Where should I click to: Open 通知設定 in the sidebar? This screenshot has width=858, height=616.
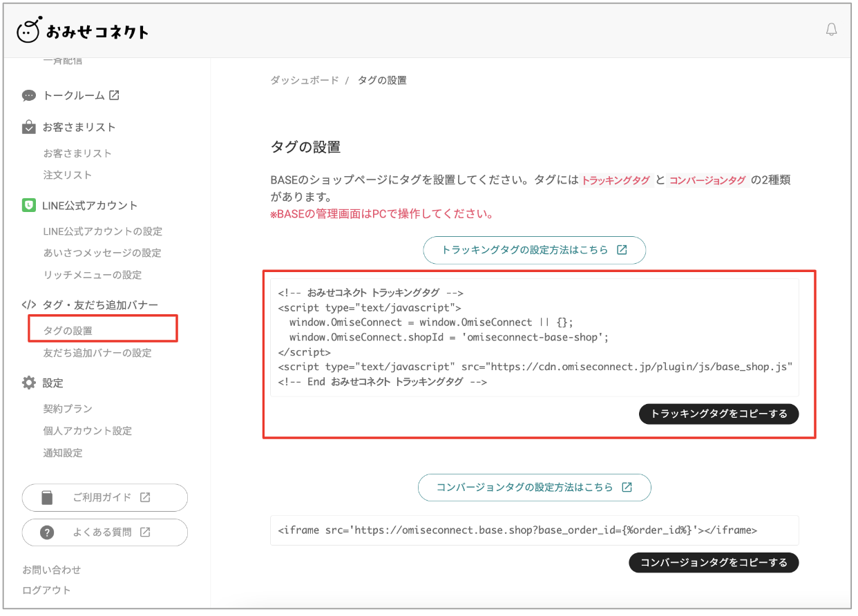click(x=63, y=453)
